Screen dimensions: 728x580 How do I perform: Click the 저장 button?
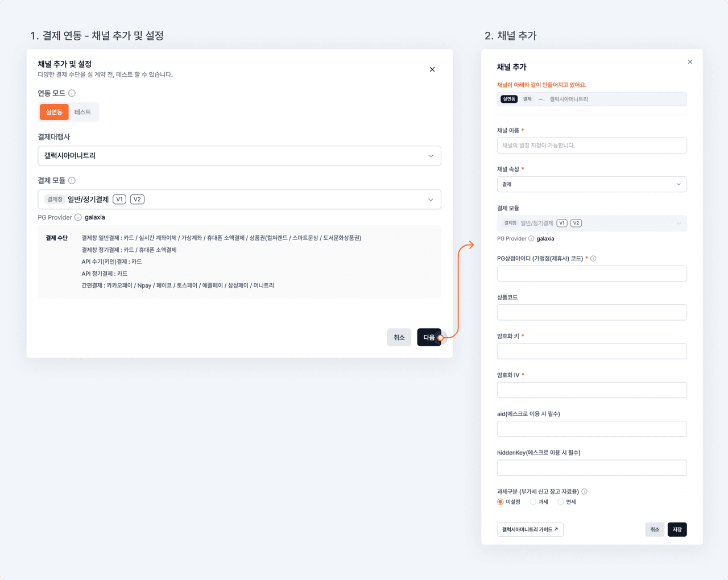coord(677,529)
